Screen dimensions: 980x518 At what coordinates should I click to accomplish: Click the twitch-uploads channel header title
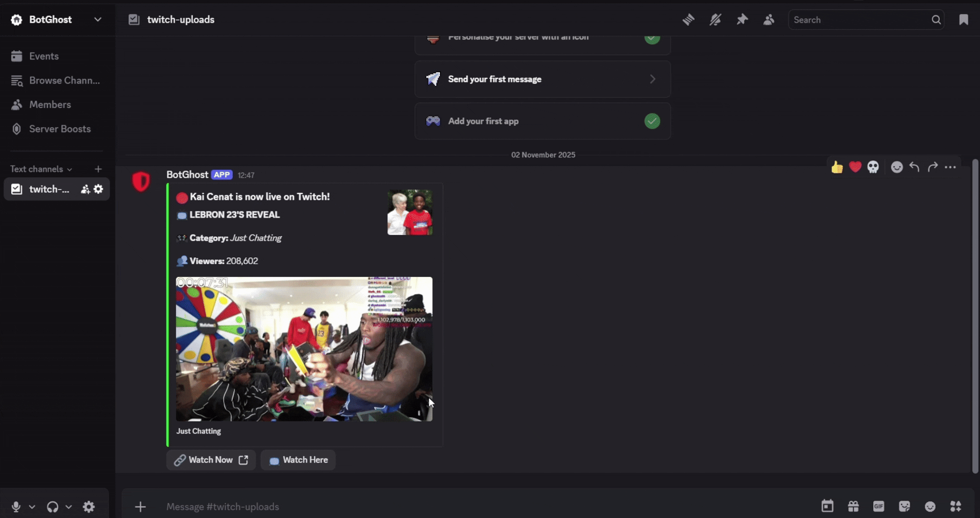(x=181, y=20)
